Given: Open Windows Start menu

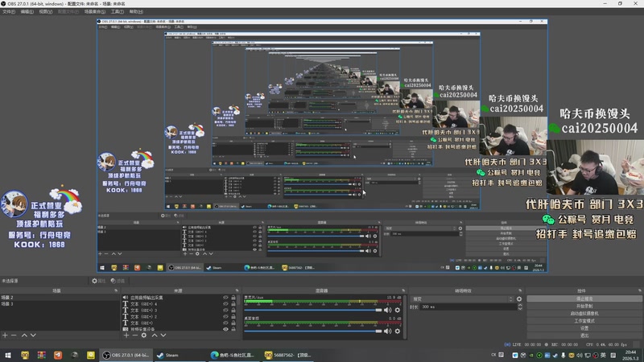Looking at the screenshot, I should [8, 355].
